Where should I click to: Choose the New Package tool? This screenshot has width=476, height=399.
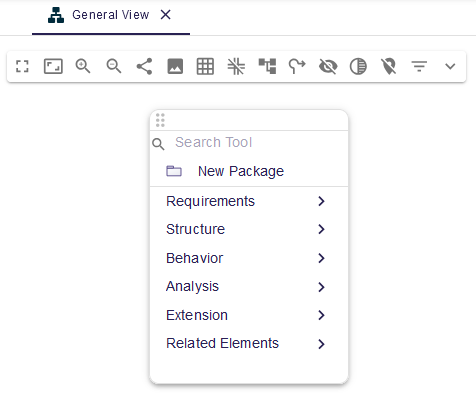[249, 171]
